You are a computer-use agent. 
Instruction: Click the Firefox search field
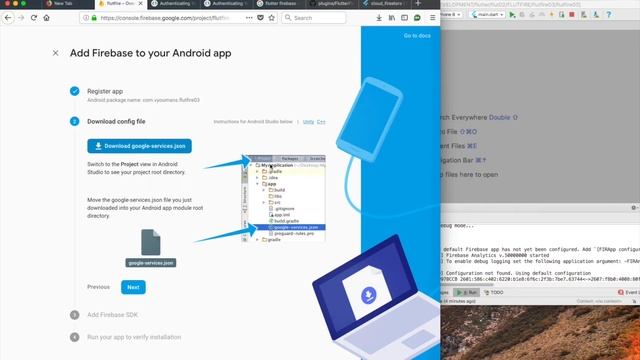pyautogui.click(x=313, y=18)
